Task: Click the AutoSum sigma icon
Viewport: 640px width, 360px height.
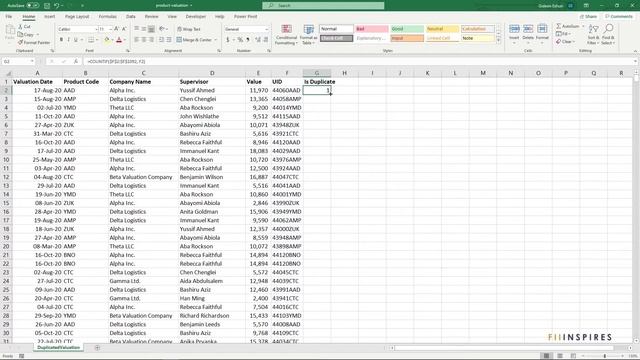Action: pyautogui.click(x=558, y=26)
